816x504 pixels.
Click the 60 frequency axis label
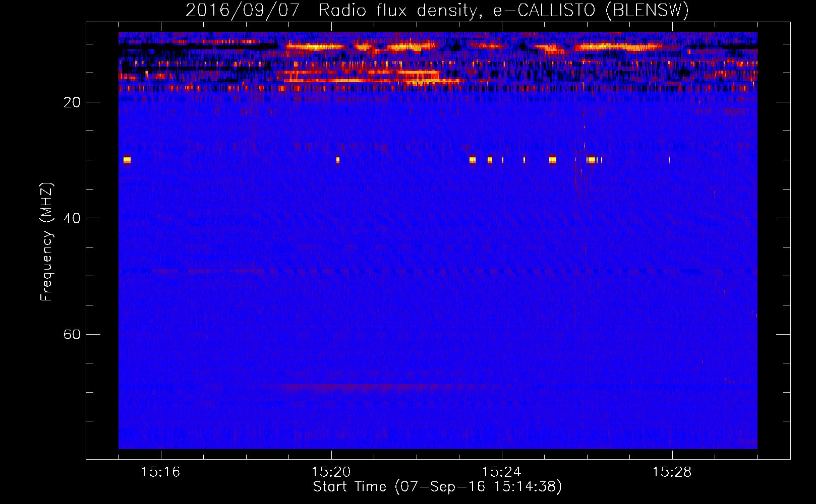pyautogui.click(x=72, y=334)
